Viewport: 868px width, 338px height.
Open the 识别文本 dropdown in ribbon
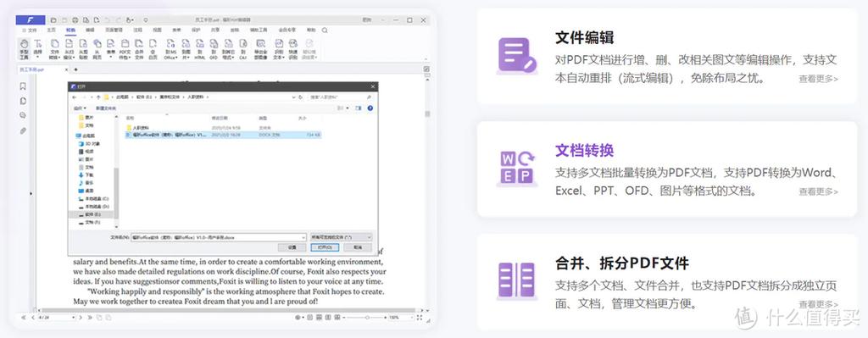[x=278, y=49]
